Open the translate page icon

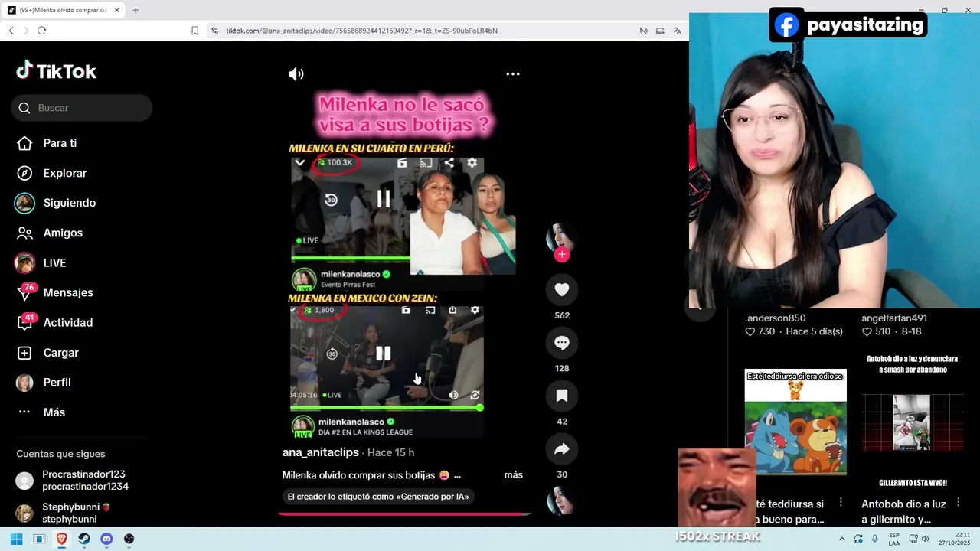pyautogui.click(x=677, y=31)
